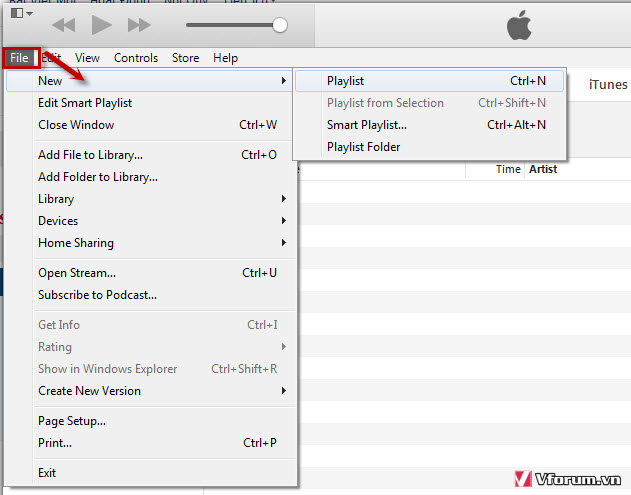Open the Help menu
This screenshot has height=495, width=631.
[x=225, y=58]
